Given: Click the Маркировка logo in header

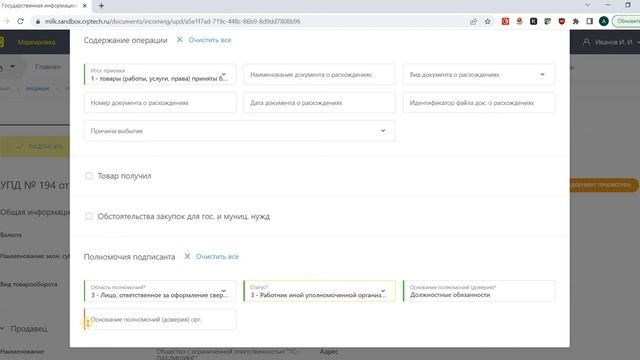Looking at the screenshot, I should (36, 42).
